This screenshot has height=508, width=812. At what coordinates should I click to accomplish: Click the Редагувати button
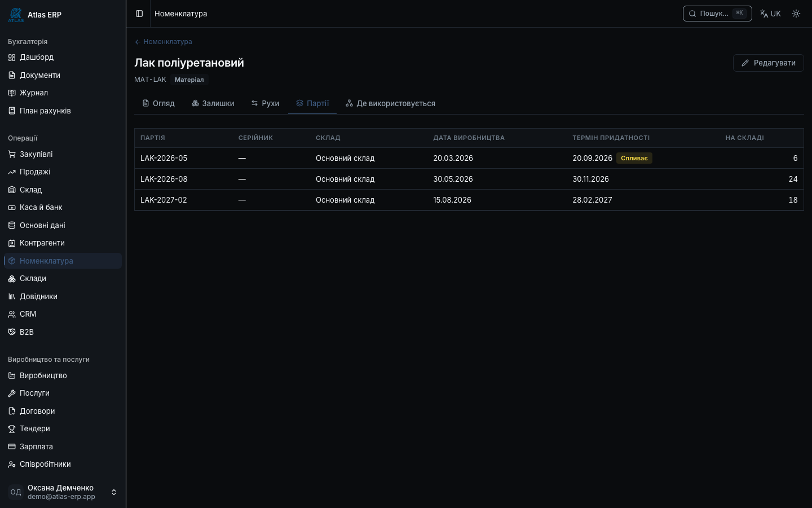tap(768, 63)
